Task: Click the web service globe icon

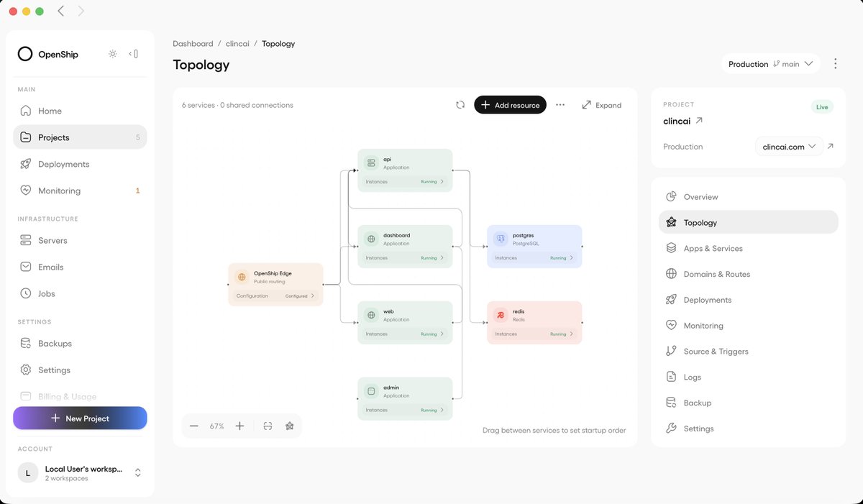Action: point(371,315)
